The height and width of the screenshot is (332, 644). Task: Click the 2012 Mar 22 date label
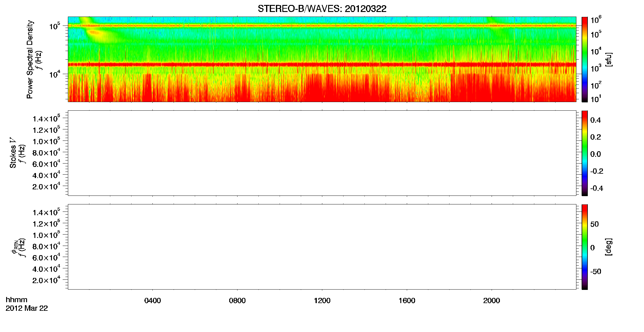[x=27, y=308]
